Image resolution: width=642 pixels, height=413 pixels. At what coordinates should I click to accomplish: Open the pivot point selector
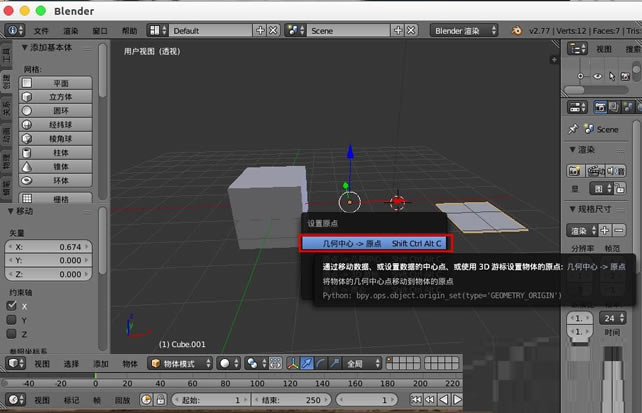point(256,363)
